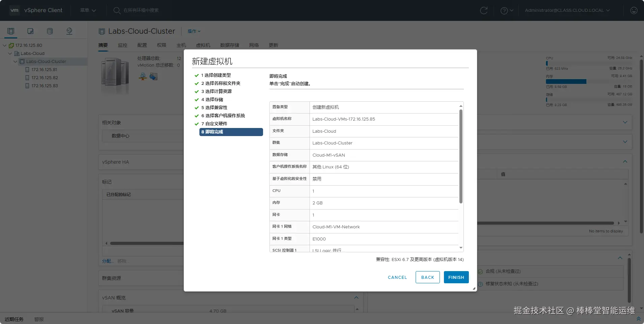
Task: Open the 警报 panel tab
Action: pyautogui.click(x=39, y=319)
